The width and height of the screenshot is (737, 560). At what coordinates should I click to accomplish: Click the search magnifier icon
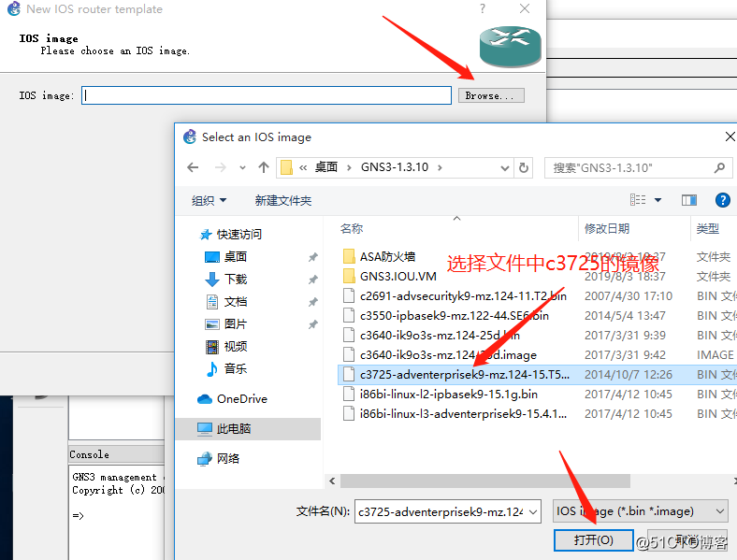tap(719, 167)
